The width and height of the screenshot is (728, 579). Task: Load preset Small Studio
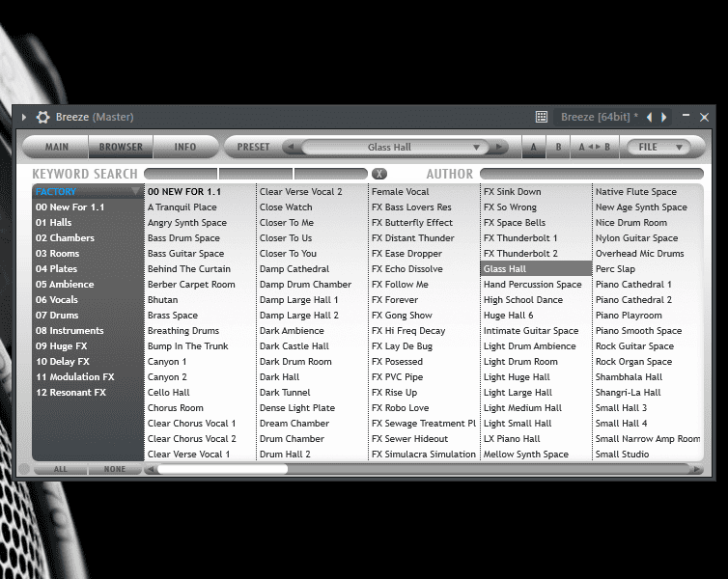622,455
